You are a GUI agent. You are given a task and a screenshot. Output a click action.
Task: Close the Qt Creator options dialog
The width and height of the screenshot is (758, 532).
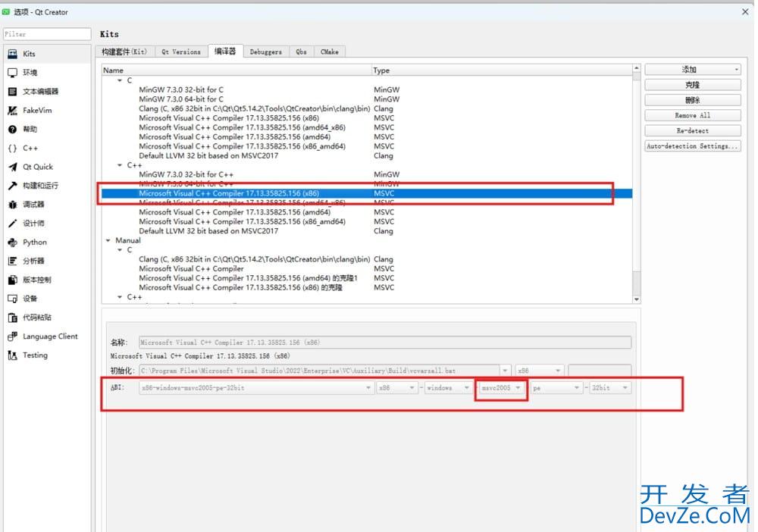click(x=745, y=11)
